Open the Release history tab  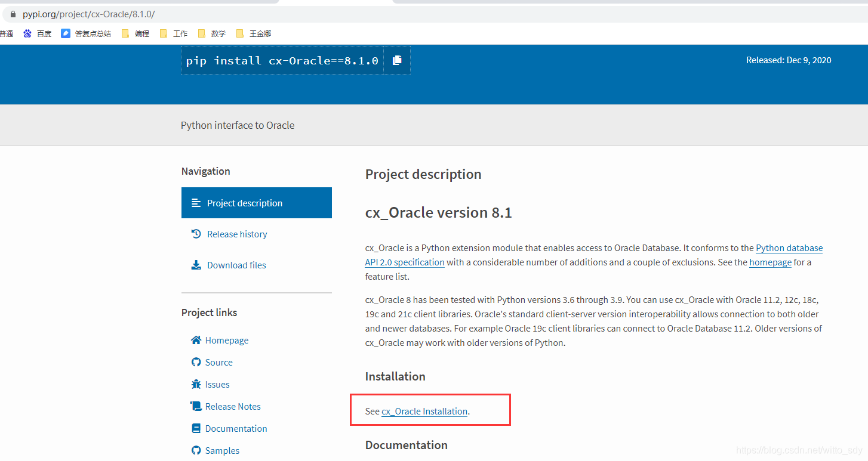tap(257, 234)
